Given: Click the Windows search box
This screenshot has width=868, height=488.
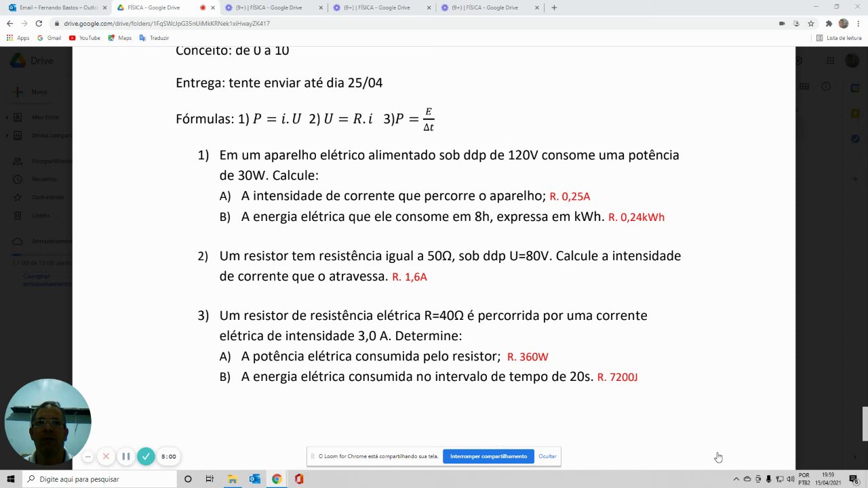Looking at the screenshot, I should point(100,479).
